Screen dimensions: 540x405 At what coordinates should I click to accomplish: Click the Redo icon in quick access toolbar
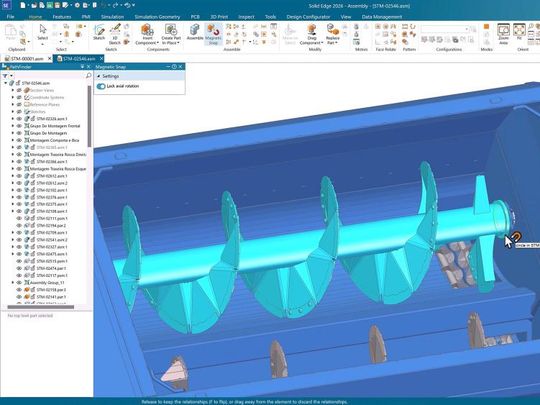click(116, 5)
